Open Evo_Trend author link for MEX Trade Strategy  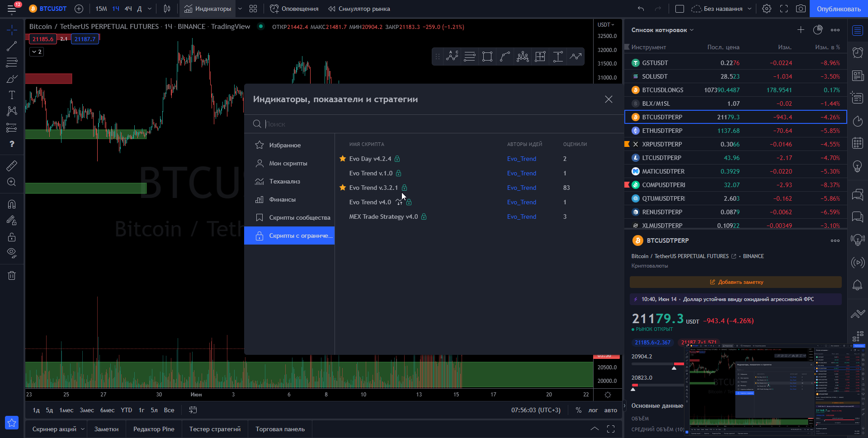[521, 217]
